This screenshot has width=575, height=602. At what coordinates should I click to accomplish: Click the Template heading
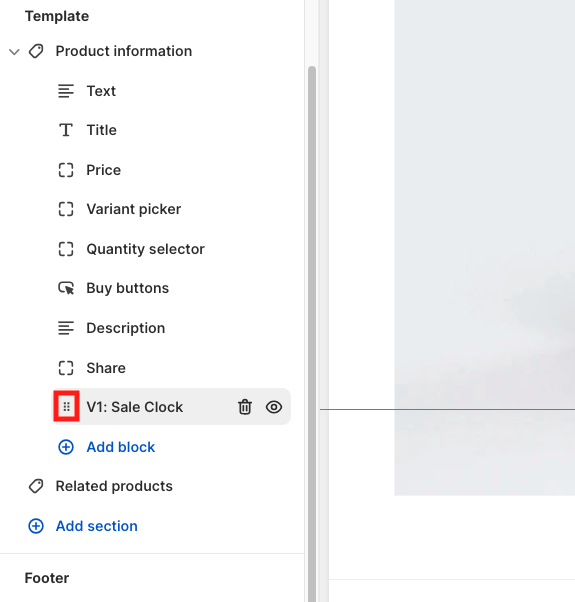[x=57, y=16]
